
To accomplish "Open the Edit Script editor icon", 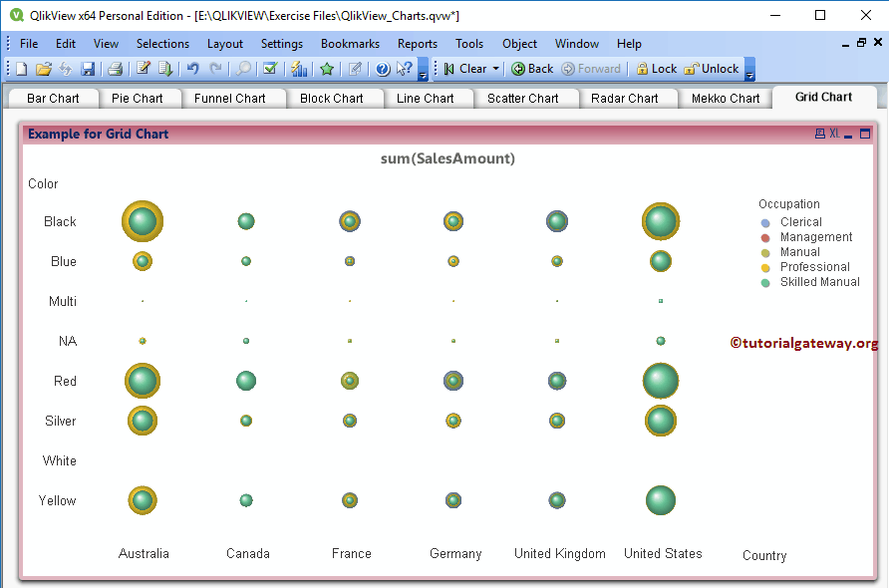I will coord(143,70).
